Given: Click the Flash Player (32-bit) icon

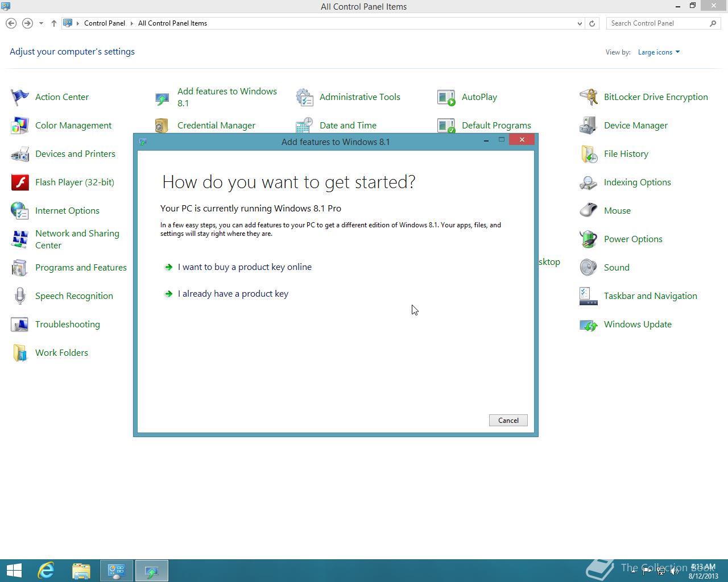Looking at the screenshot, I should [x=20, y=182].
